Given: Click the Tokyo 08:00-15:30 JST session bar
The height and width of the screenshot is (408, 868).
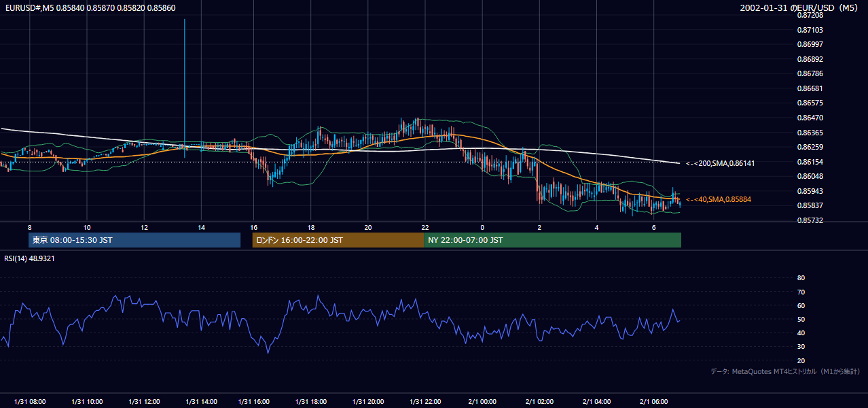Looking at the screenshot, I should pos(134,240).
